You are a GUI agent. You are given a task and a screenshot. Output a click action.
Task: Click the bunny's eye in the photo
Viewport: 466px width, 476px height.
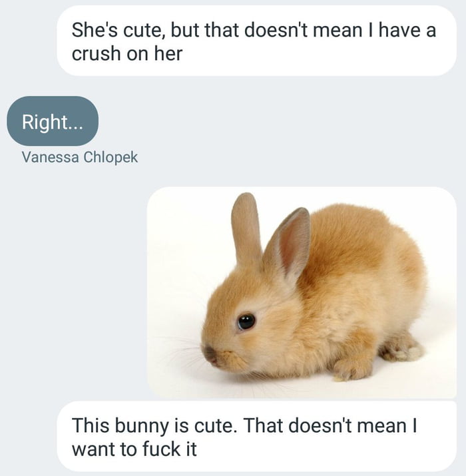click(x=246, y=322)
